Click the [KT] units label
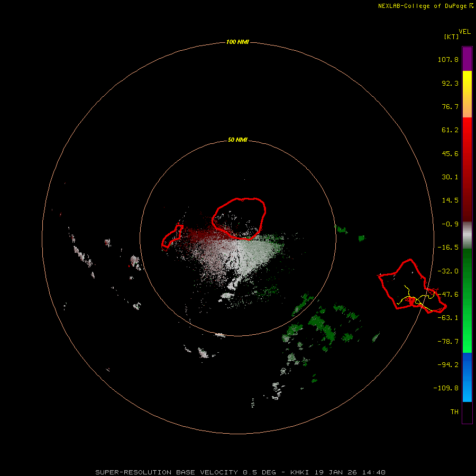The height and width of the screenshot is (476, 476). (x=451, y=36)
